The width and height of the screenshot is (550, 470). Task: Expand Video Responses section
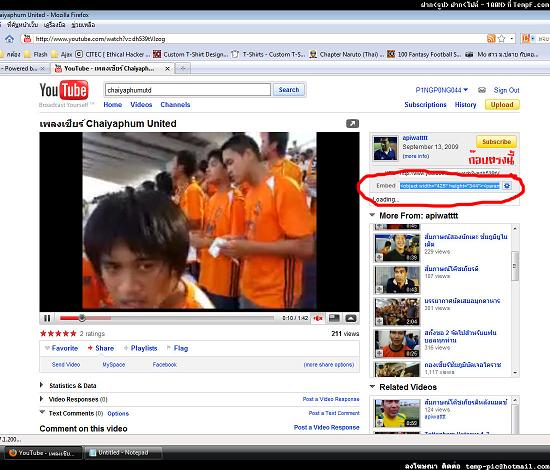click(x=42, y=399)
